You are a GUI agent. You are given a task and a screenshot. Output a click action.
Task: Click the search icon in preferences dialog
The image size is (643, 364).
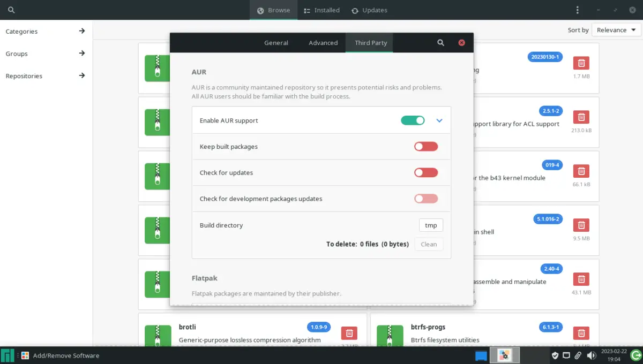440,43
